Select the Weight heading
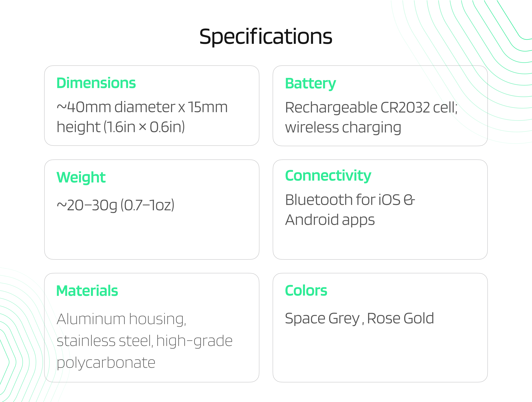The image size is (532, 402). tap(81, 178)
